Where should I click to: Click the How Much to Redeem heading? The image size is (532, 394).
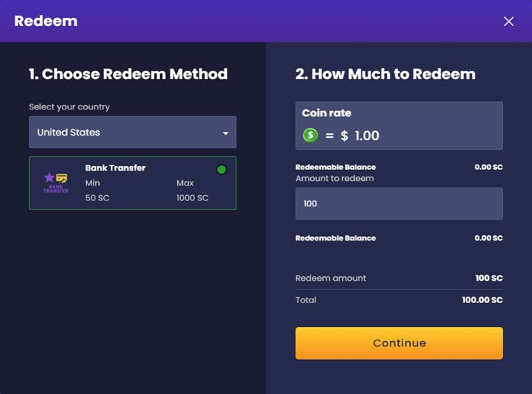(385, 74)
